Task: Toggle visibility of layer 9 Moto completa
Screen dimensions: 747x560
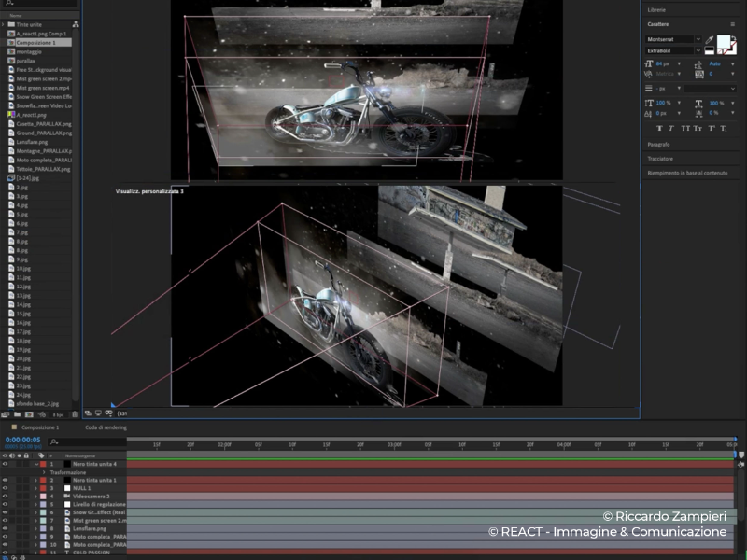Action: [6, 537]
